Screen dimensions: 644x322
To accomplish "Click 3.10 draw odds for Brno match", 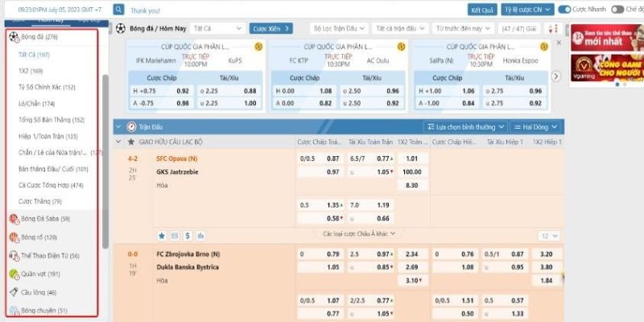I will [x=412, y=280].
